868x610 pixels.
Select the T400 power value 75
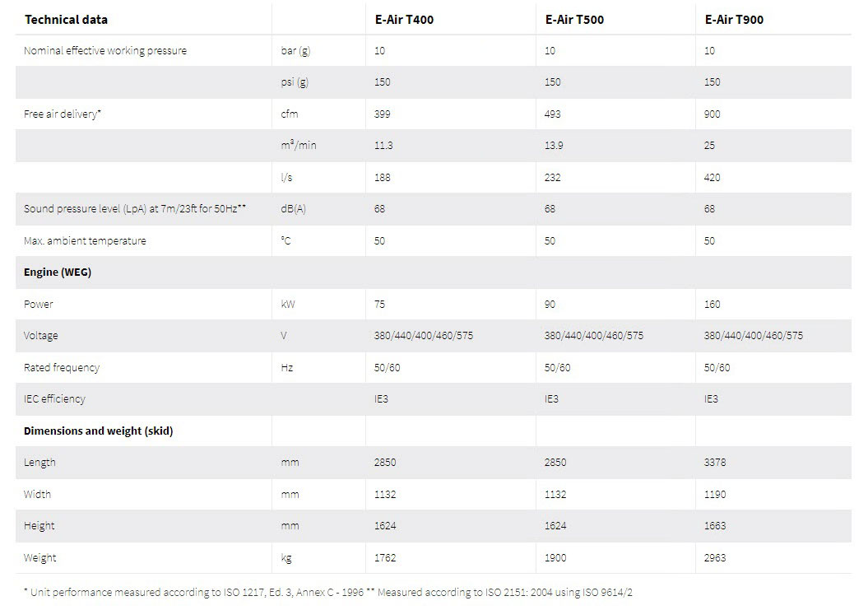click(x=379, y=304)
